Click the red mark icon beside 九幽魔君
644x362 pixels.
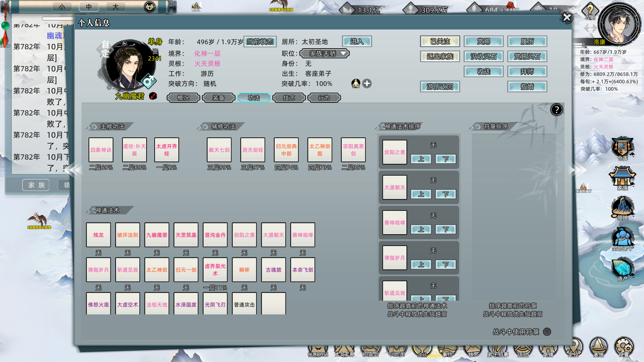tap(153, 96)
